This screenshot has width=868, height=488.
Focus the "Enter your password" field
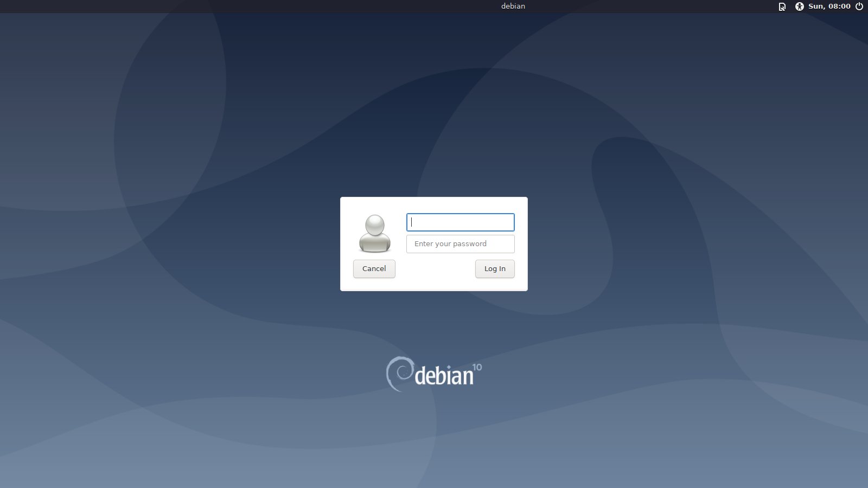click(x=461, y=244)
